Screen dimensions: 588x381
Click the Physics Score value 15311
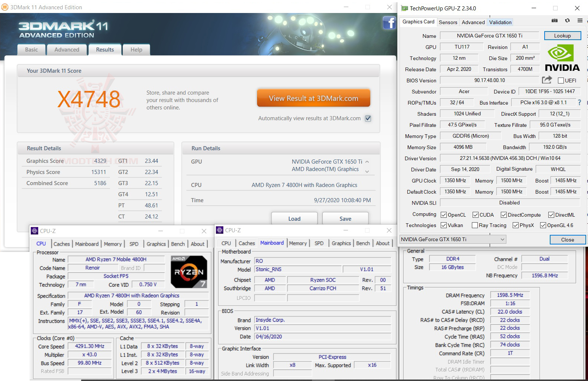(99, 172)
